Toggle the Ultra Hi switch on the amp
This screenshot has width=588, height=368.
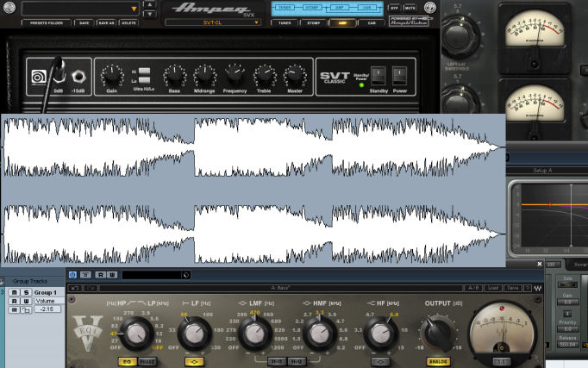[x=144, y=72]
